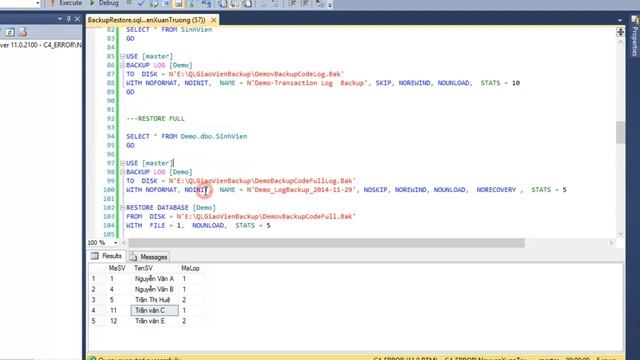This screenshot has width=640, height=360.
Task: Collapse the RESTORE DATABASE block at line 102
Action: point(122,208)
